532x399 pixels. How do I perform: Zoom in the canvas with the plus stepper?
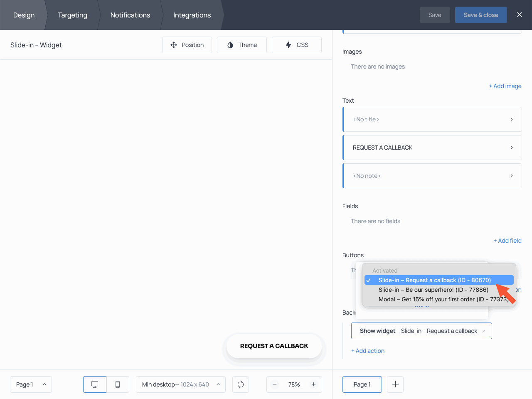tap(313, 384)
